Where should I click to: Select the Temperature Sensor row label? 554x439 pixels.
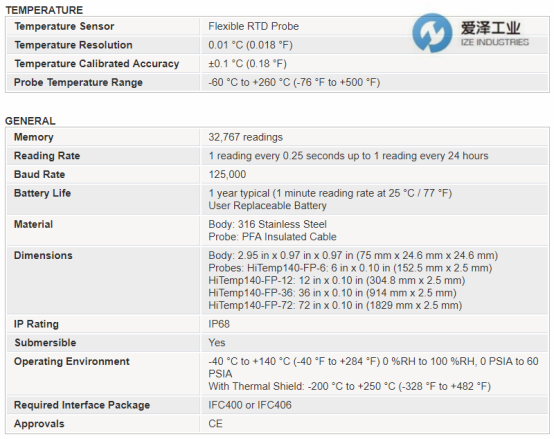point(64,26)
